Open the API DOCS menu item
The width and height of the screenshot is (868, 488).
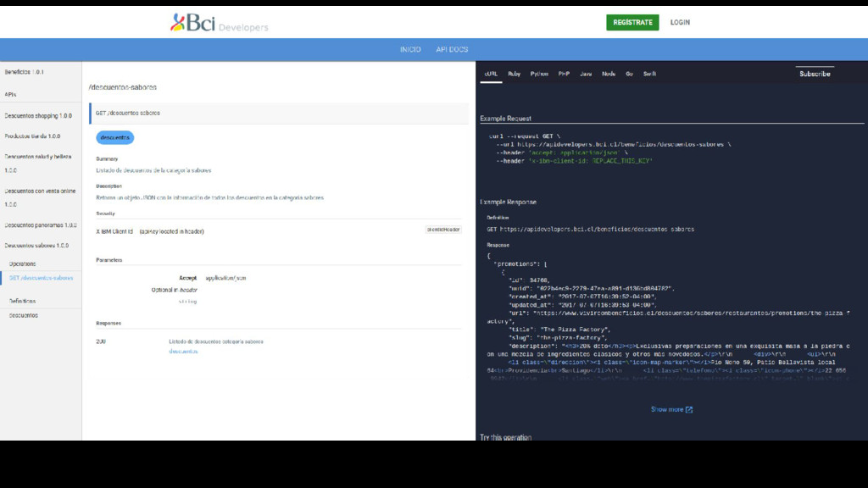(452, 49)
